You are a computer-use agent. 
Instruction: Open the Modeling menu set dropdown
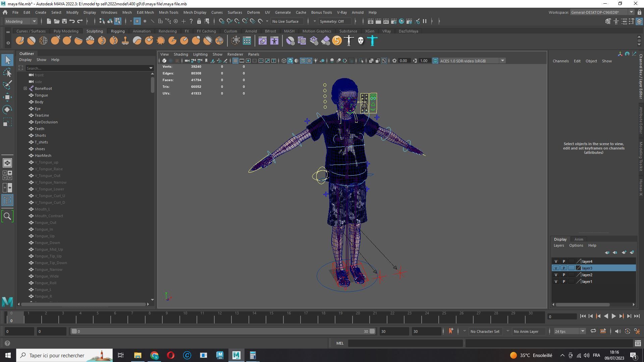pyautogui.click(x=20, y=21)
